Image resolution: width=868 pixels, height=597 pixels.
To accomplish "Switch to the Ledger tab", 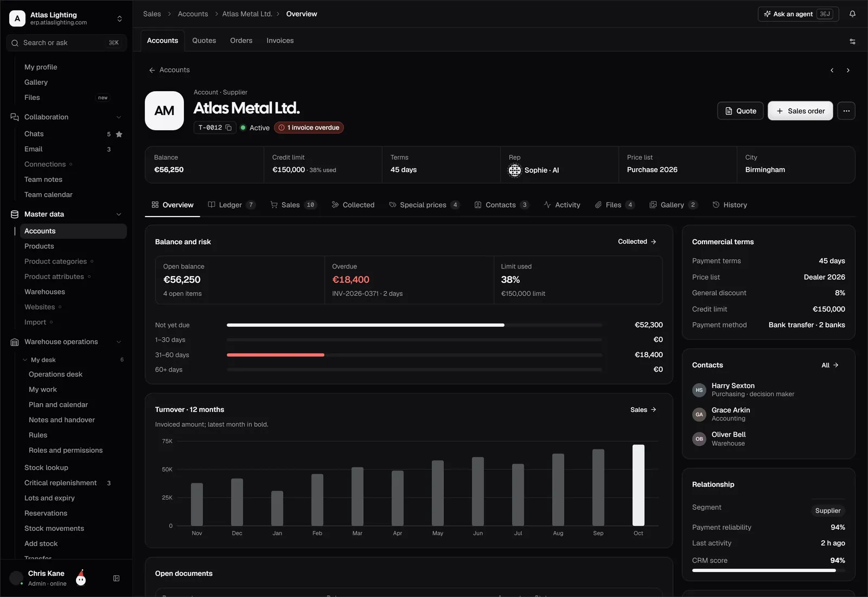I will [232, 205].
